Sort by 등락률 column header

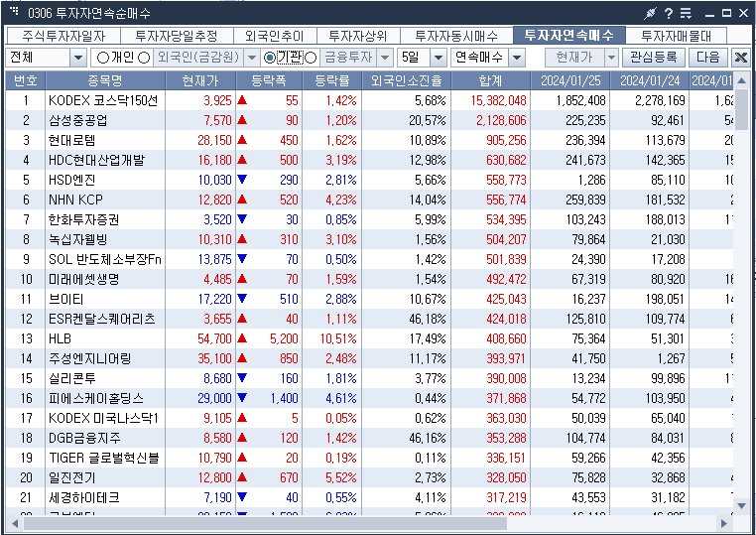pos(331,80)
